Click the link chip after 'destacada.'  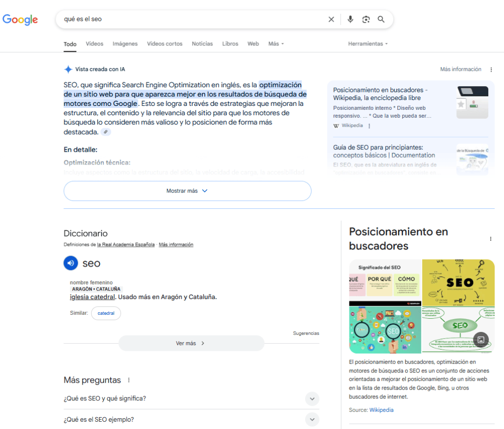[x=105, y=132]
